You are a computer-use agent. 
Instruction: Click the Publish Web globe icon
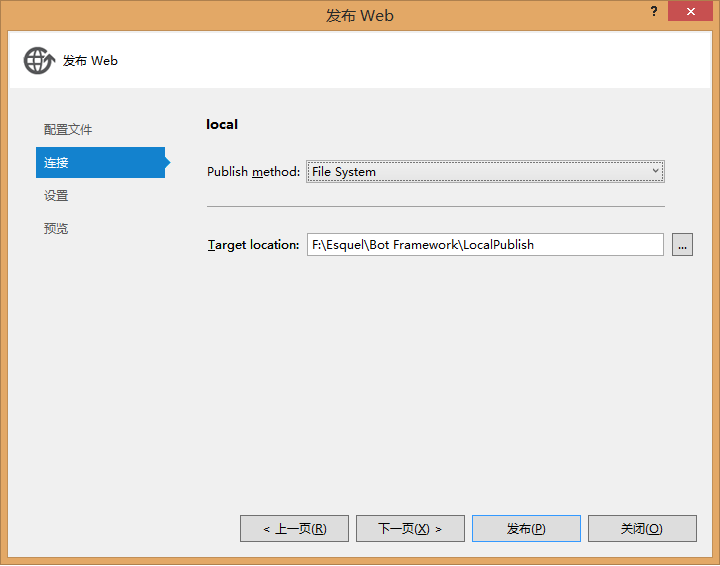click(x=39, y=61)
